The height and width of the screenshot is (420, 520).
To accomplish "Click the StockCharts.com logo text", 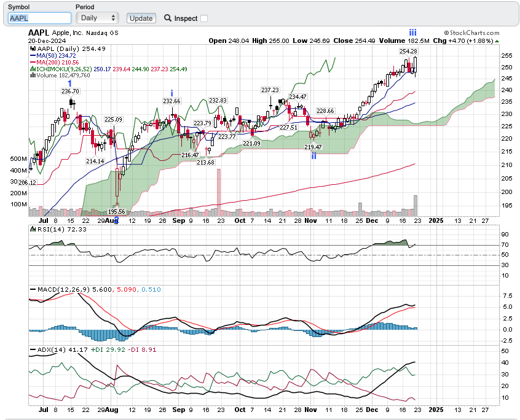I will 471,33.
